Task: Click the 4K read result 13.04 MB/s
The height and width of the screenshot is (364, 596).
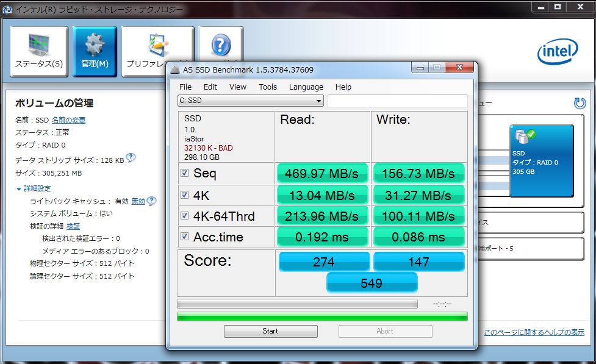Action: point(321,195)
